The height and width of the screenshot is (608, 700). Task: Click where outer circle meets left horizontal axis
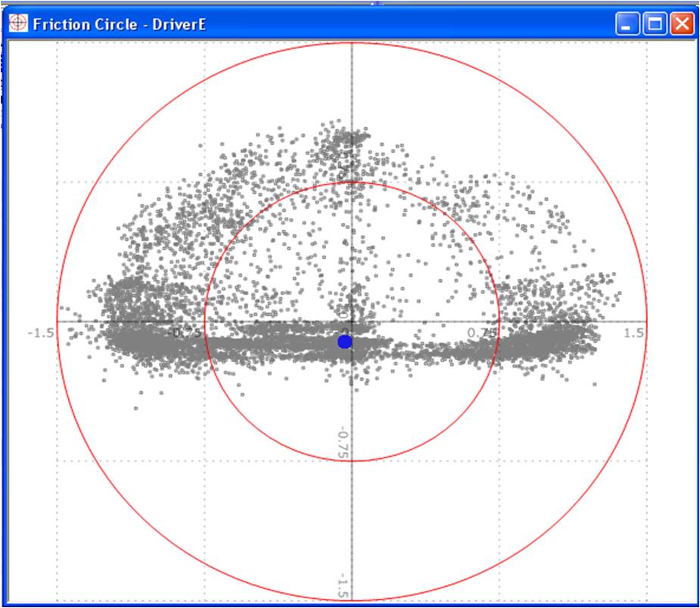coord(57,321)
